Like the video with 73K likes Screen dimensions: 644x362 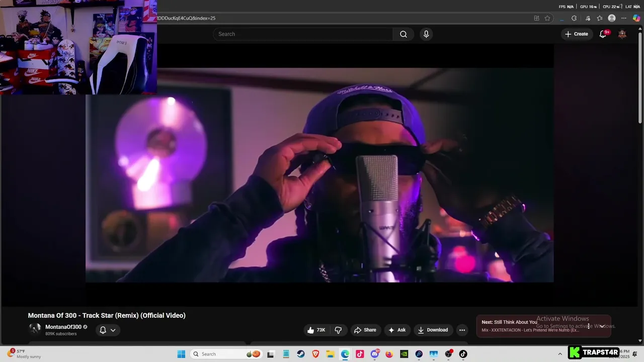pyautogui.click(x=316, y=330)
